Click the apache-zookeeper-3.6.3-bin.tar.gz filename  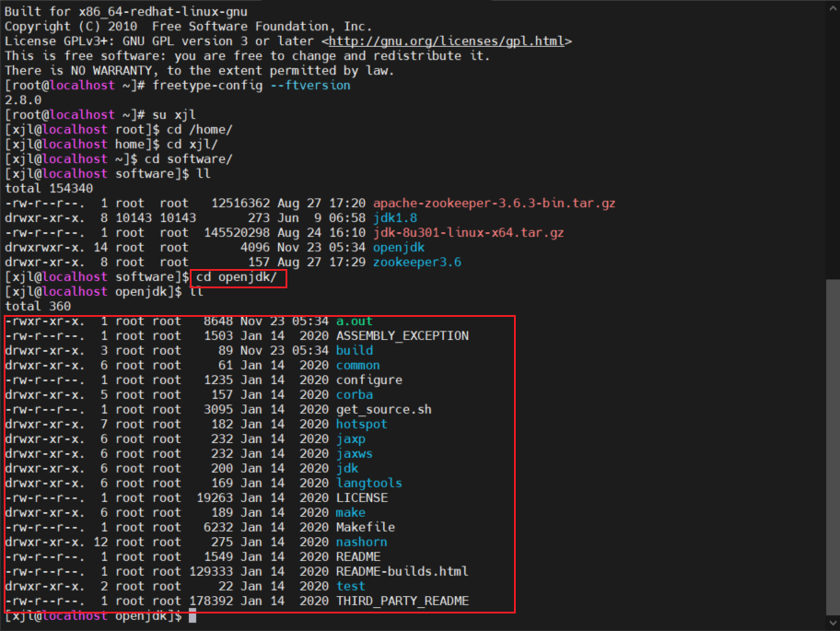click(494, 204)
